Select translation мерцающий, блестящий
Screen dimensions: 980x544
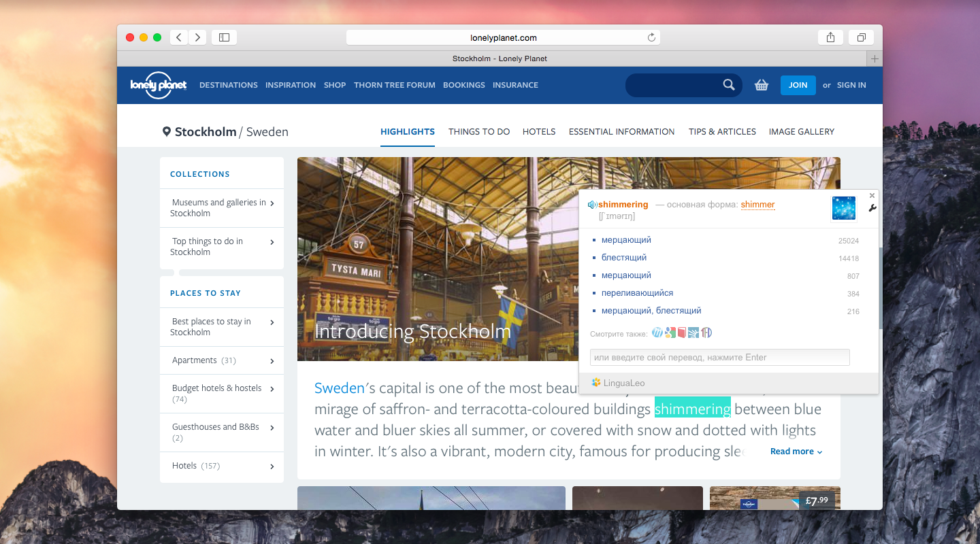pos(651,311)
